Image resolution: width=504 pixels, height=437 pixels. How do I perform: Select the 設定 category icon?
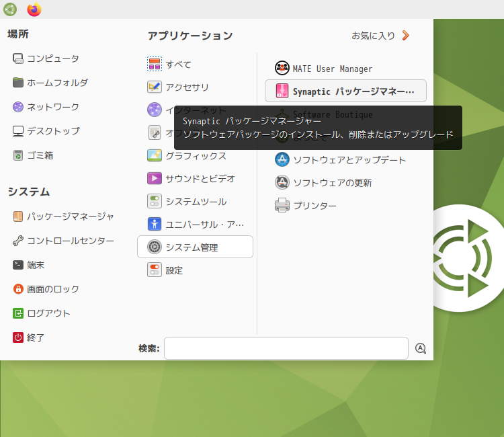[x=155, y=270]
